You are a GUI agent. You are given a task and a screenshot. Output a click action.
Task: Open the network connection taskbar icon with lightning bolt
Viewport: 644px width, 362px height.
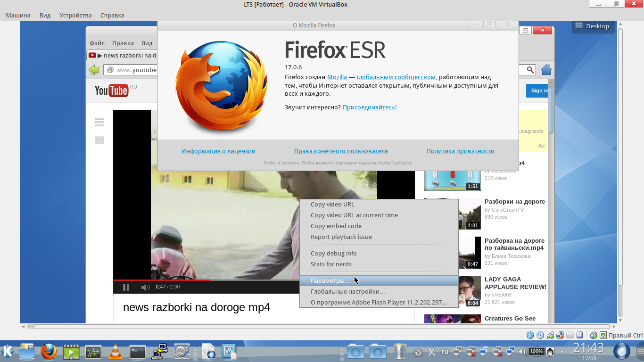[x=160, y=351]
